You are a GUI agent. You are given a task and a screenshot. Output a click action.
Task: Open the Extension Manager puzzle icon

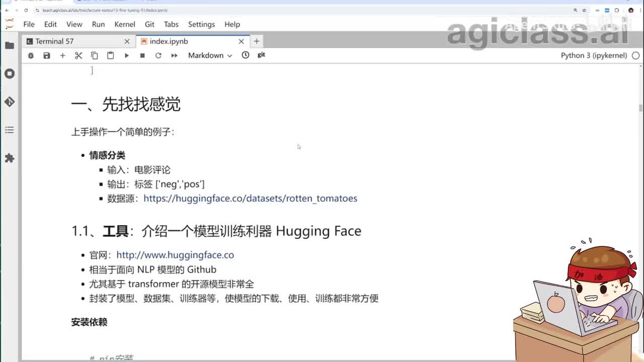(10, 158)
